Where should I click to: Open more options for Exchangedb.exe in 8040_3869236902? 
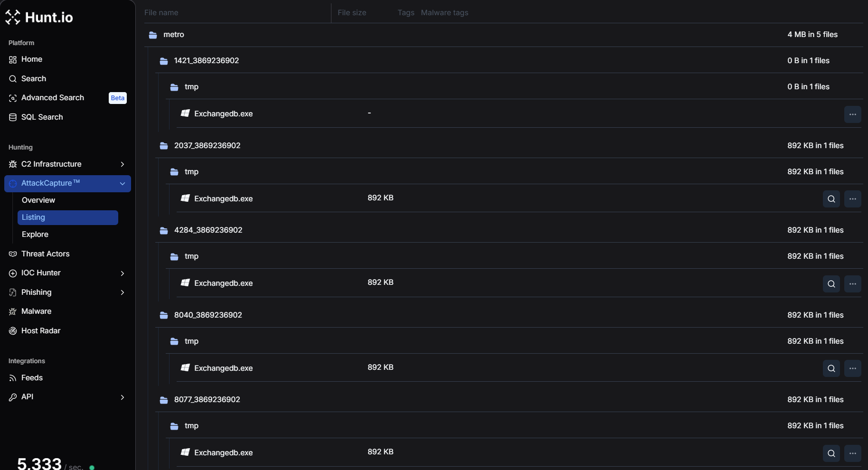click(853, 368)
